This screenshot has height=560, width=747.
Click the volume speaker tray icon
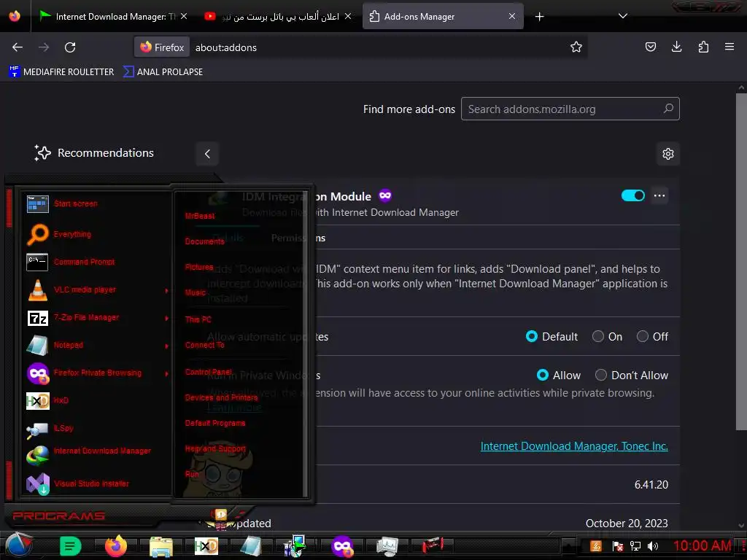point(653,546)
